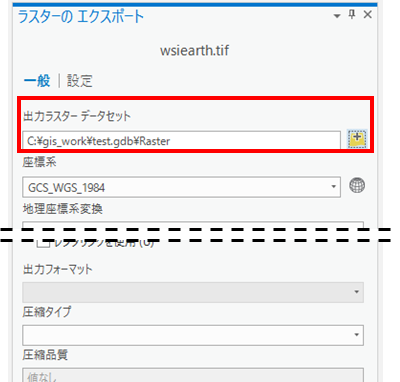Viewport: 400px width, 382px height.
Task: Select the 出力ラスター データセット label
Action: point(77,116)
